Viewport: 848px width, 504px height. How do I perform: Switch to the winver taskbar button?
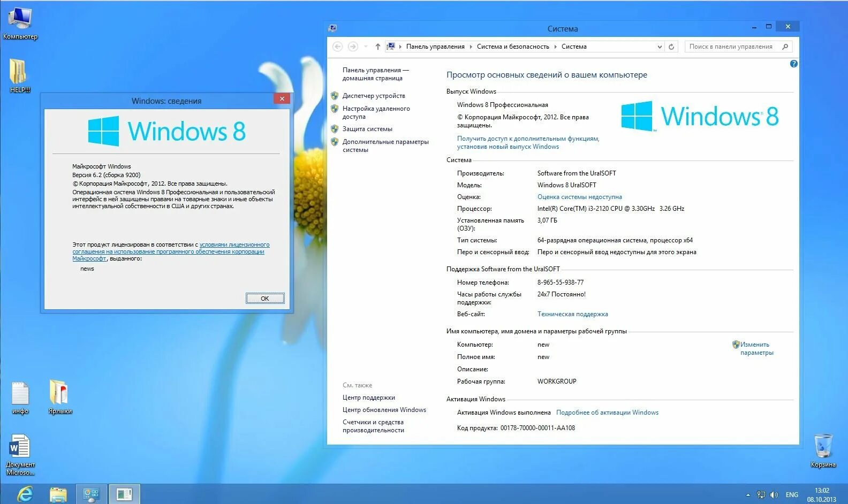click(125, 494)
